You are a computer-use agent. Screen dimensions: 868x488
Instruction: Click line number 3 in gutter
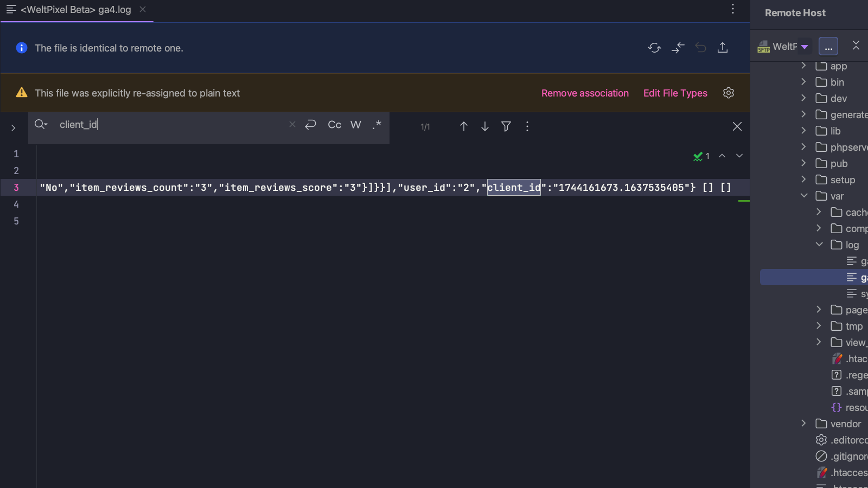(x=16, y=187)
